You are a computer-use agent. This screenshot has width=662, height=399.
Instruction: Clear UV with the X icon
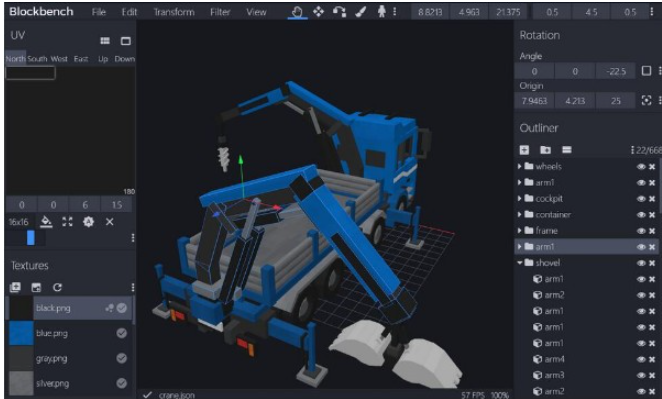coord(109,222)
